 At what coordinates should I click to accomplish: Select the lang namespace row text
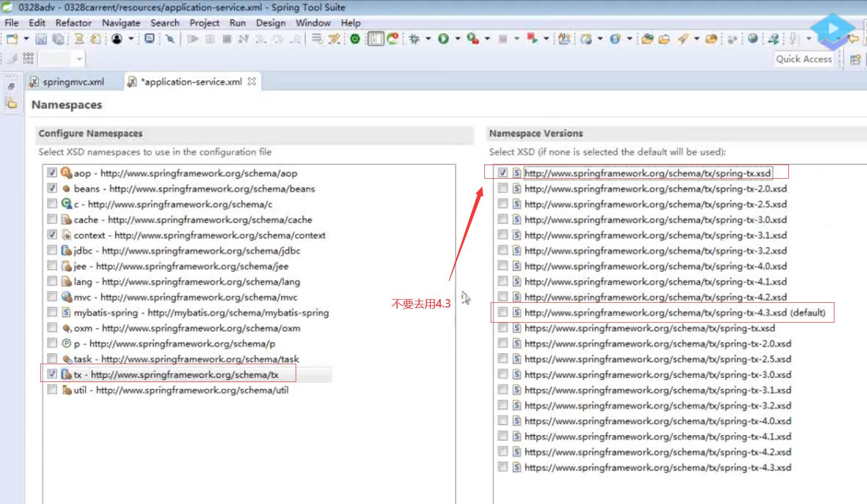coord(187,281)
